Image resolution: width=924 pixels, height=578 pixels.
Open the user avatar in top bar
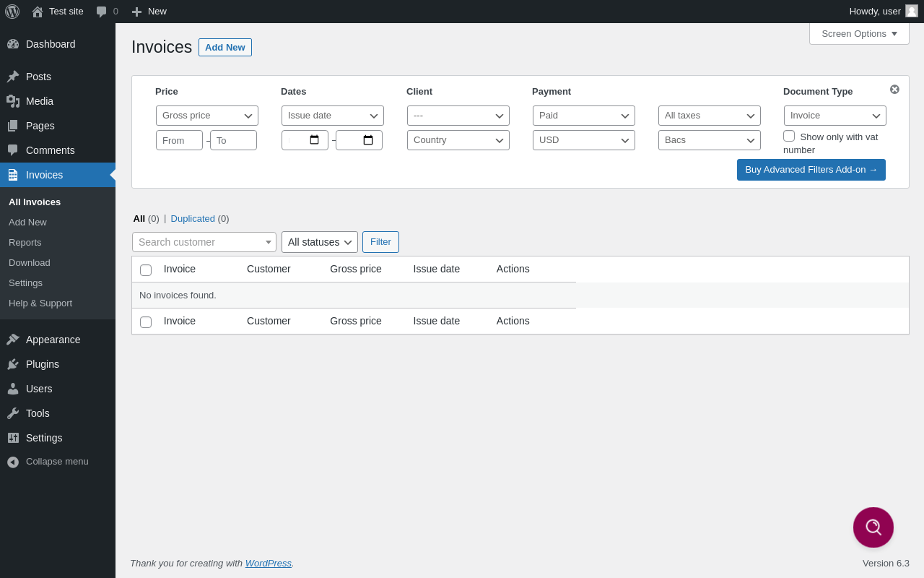tap(912, 11)
